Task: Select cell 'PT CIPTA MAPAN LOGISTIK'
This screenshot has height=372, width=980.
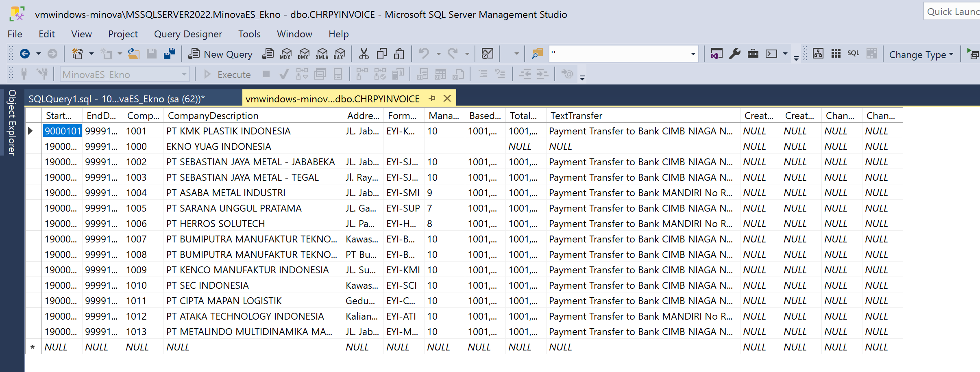Action: 253,301
